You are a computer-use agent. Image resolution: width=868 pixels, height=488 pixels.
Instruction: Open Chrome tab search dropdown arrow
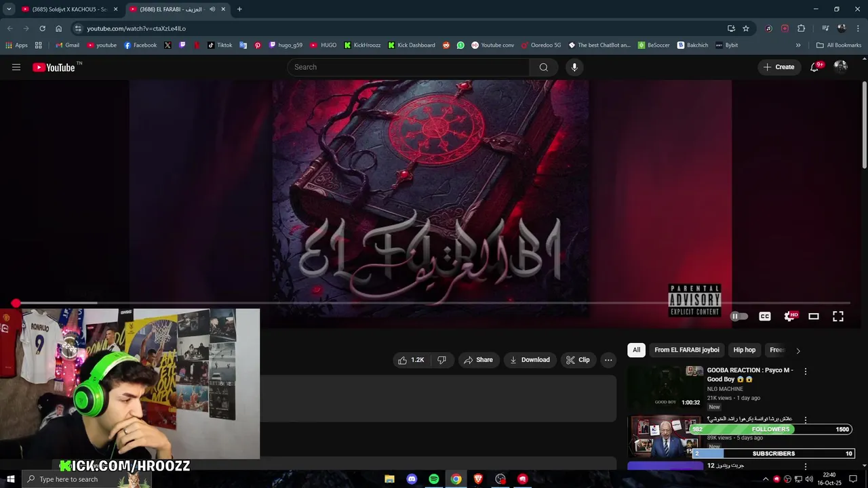(9, 9)
